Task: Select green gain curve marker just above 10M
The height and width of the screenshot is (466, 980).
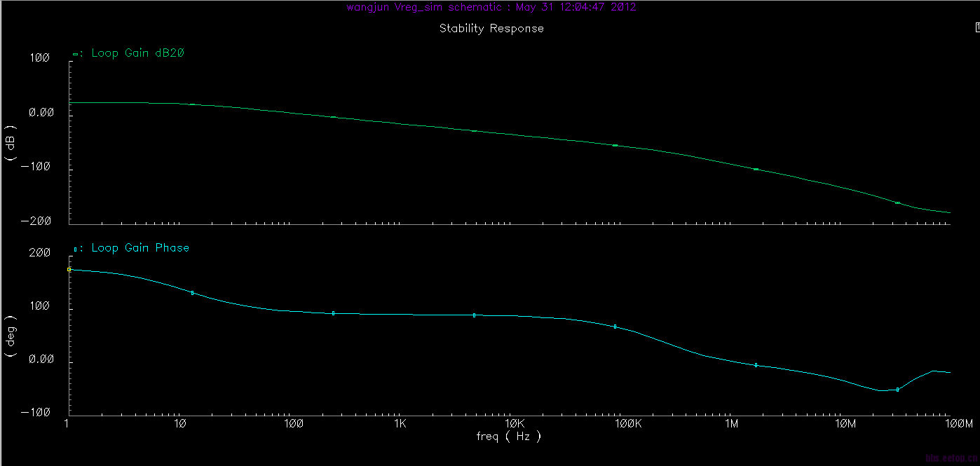Action: coord(897,203)
